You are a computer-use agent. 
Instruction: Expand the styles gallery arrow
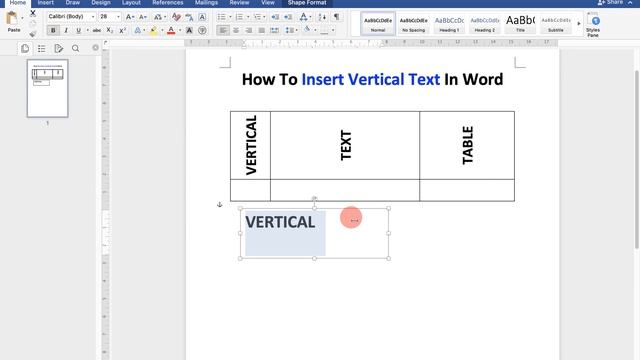(x=578, y=24)
